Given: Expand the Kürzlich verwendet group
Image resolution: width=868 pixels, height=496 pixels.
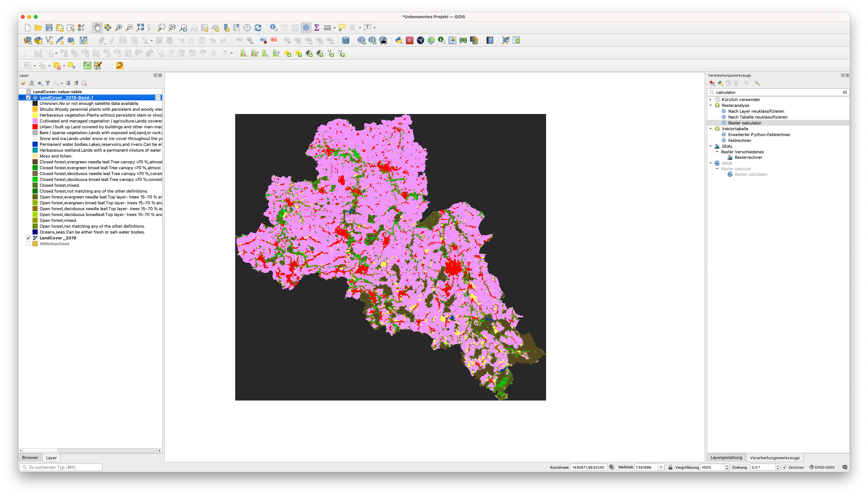Looking at the screenshot, I should [x=711, y=99].
